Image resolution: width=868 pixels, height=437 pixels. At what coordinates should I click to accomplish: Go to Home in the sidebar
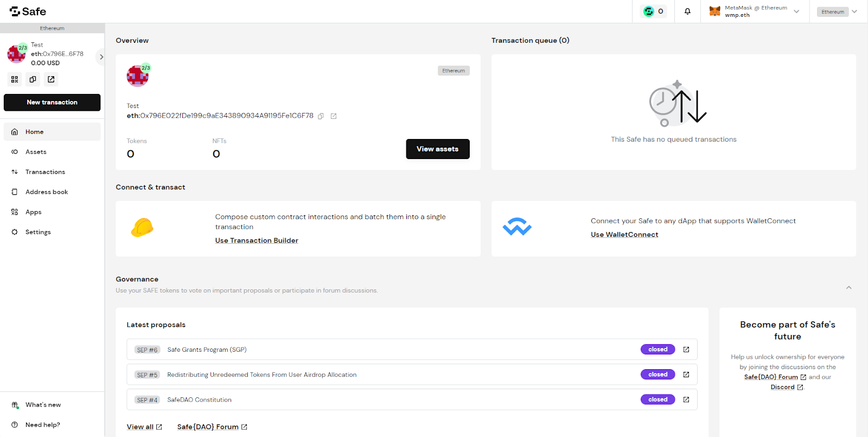pos(52,132)
